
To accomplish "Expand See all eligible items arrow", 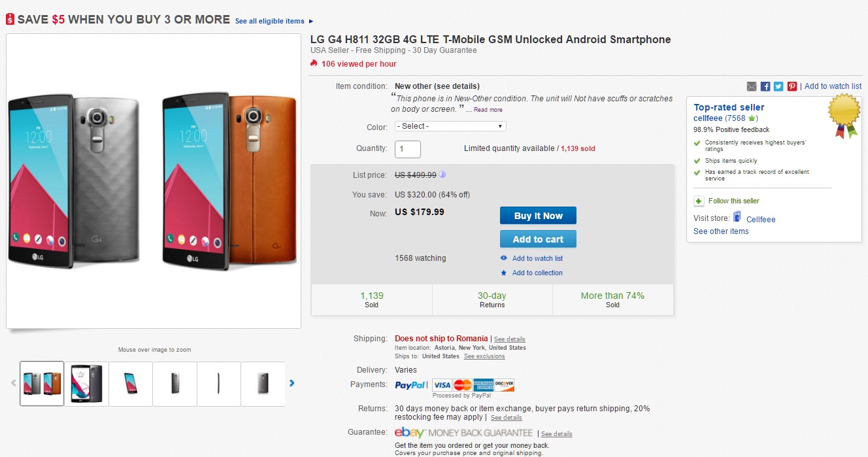I will tap(311, 22).
